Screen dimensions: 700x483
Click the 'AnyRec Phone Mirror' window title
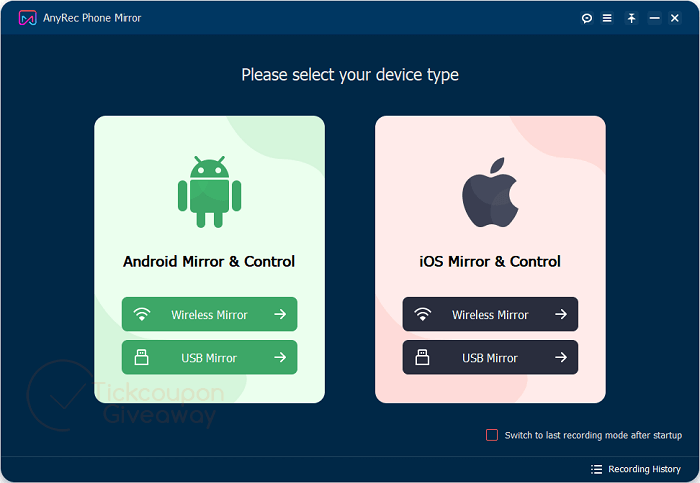pyautogui.click(x=92, y=18)
